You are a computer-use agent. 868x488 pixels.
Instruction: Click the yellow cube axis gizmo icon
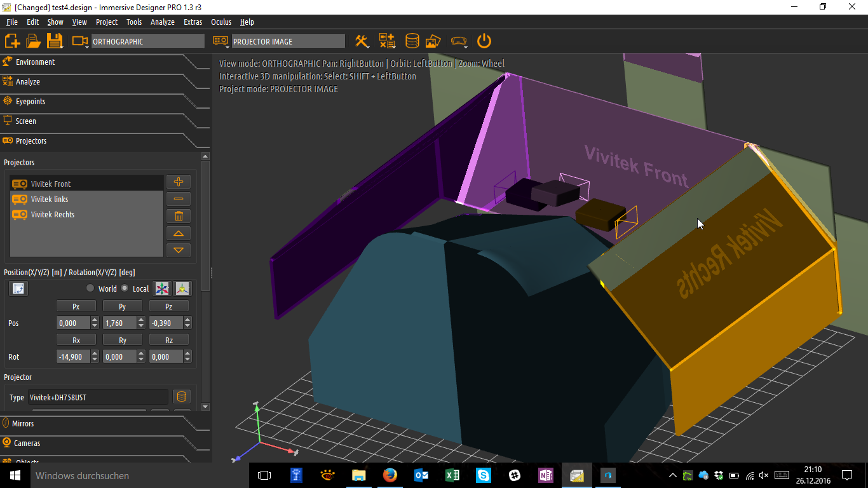click(x=182, y=288)
